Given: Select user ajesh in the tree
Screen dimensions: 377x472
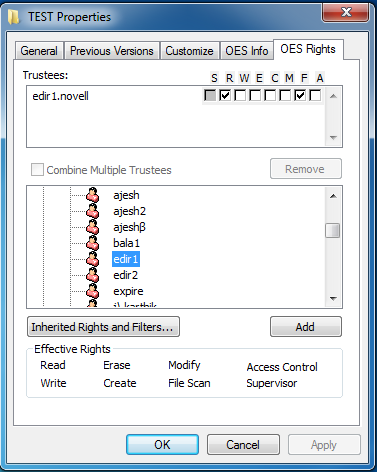Looking at the screenshot, I should coord(126,195).
